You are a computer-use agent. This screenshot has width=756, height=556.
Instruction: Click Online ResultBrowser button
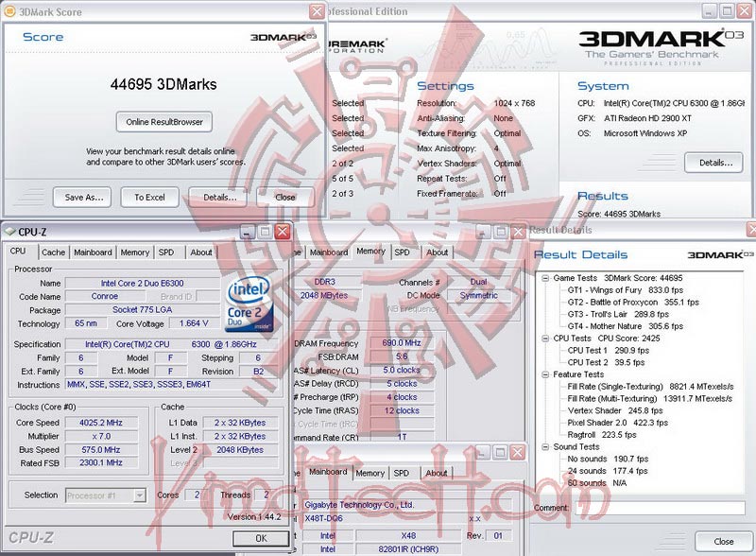[x=163, y=122]
